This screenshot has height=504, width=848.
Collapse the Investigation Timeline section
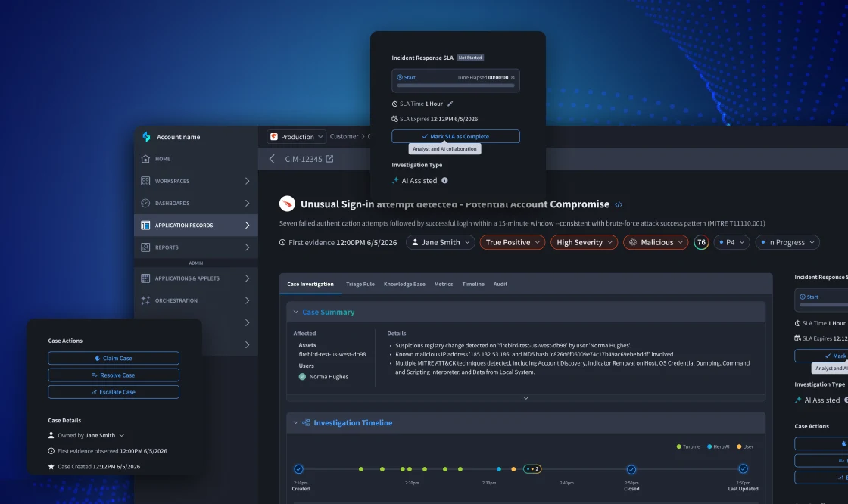(296, 423)
